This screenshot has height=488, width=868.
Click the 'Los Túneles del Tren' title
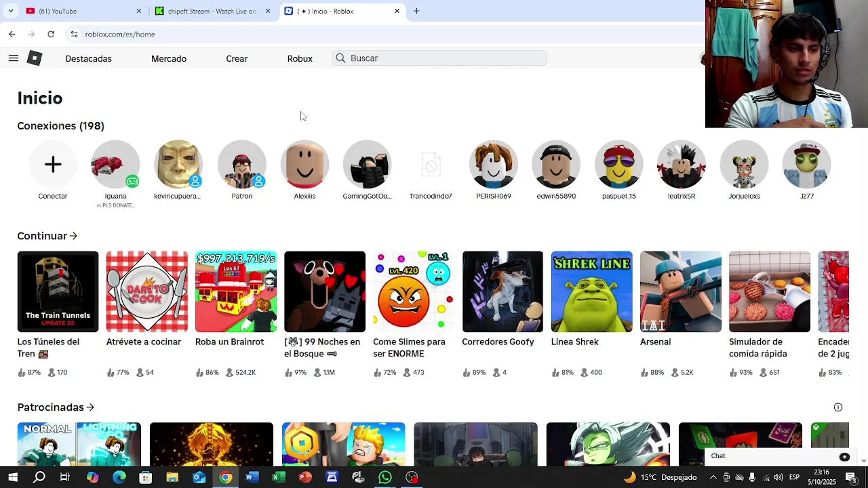[x=48, y=348]
